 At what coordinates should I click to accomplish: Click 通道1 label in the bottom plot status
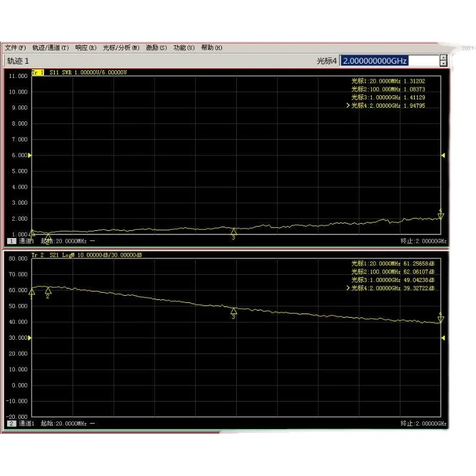tap(27, 424)
